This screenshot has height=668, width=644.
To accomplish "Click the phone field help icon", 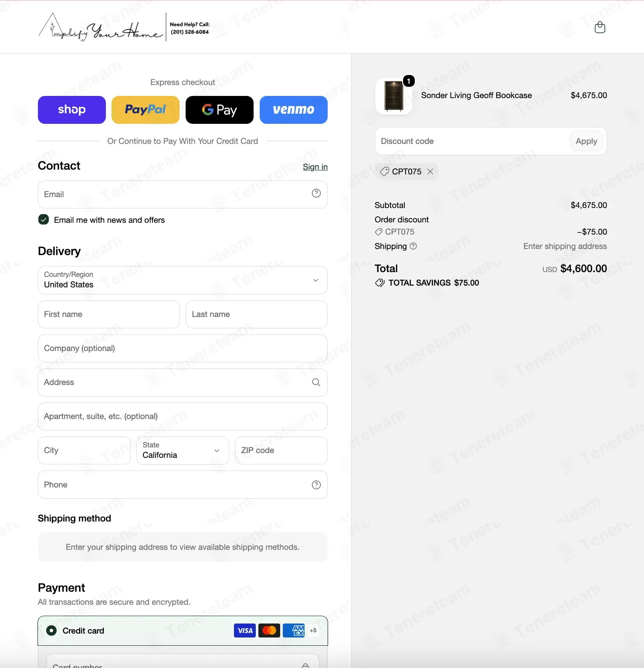I will point(316,485).
